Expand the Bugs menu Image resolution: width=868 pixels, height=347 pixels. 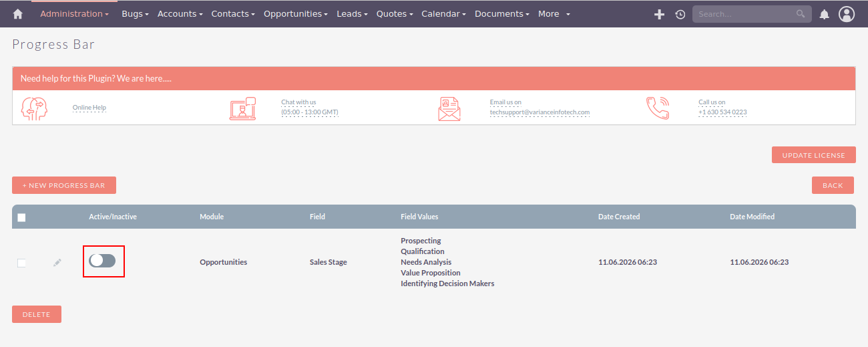(x=135, y=14)
